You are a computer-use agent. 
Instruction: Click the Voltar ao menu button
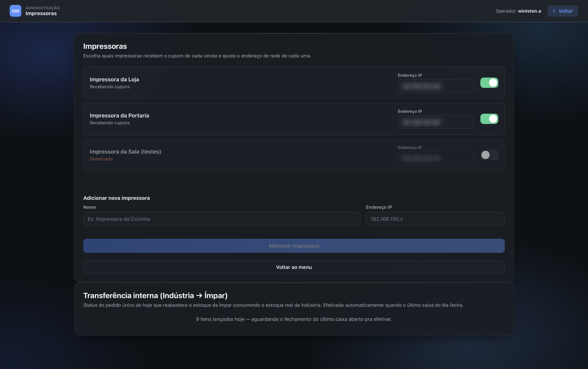(294, 267)
